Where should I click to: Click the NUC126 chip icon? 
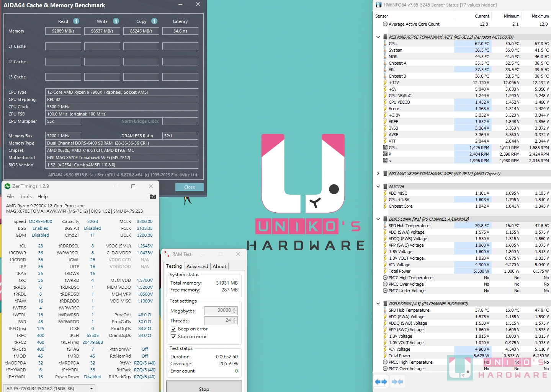pyautogui.click(x=385, y=187)
